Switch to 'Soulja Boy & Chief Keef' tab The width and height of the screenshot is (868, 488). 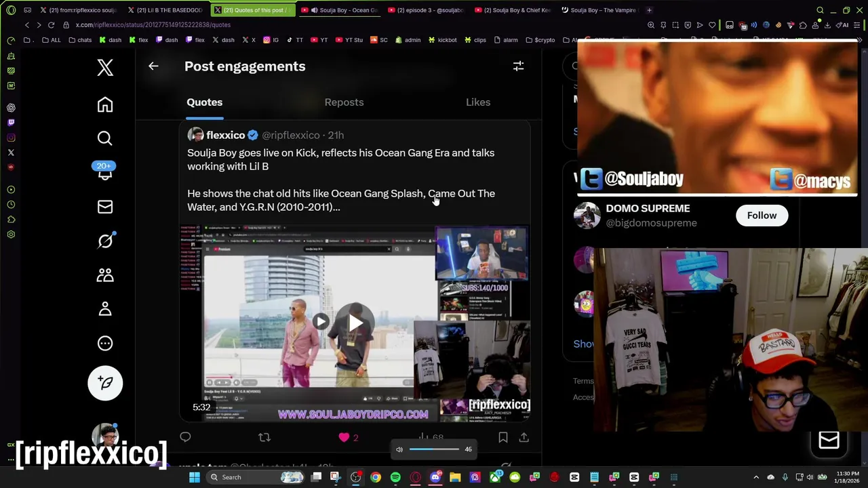(514, 10)
